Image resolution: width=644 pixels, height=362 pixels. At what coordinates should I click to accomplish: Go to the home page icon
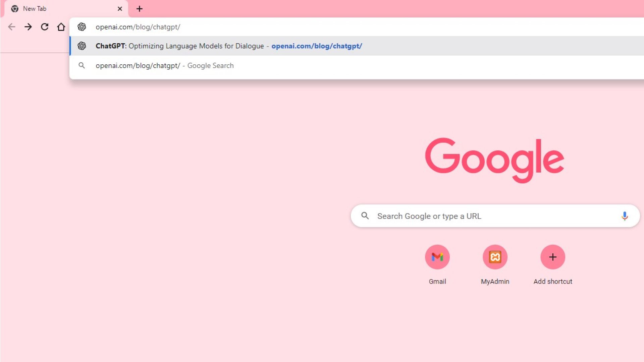point(61,27)
